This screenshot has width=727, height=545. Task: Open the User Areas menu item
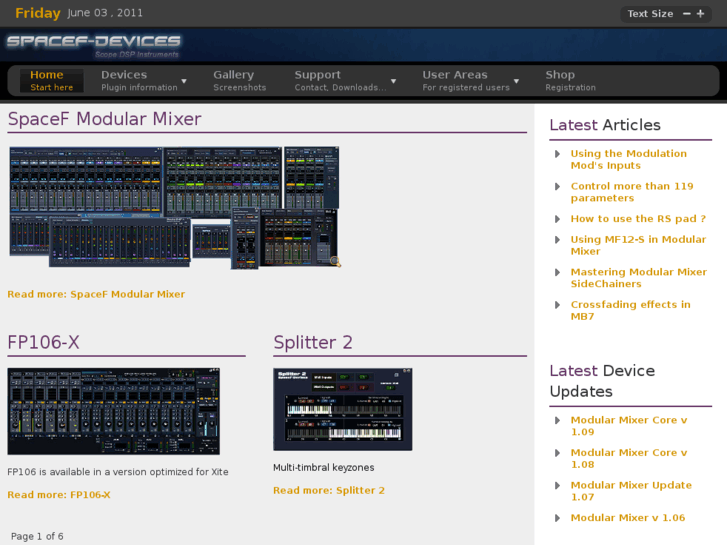466,81
